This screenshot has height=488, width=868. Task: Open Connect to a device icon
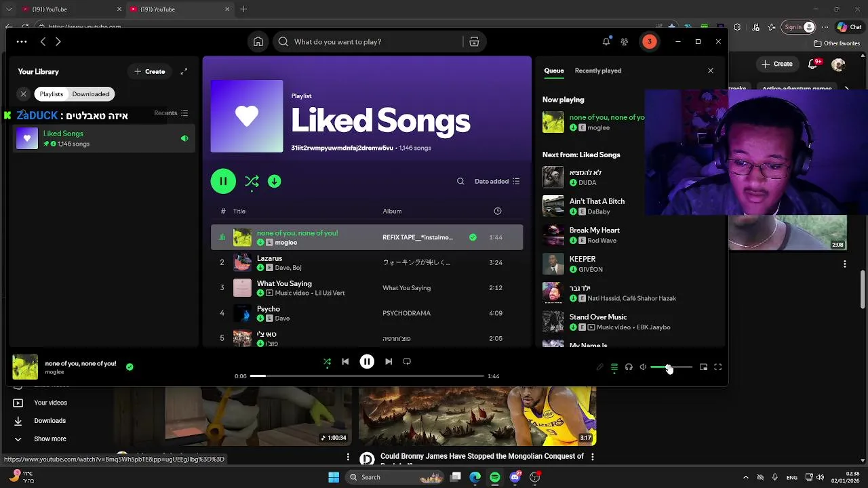[629, 367]
